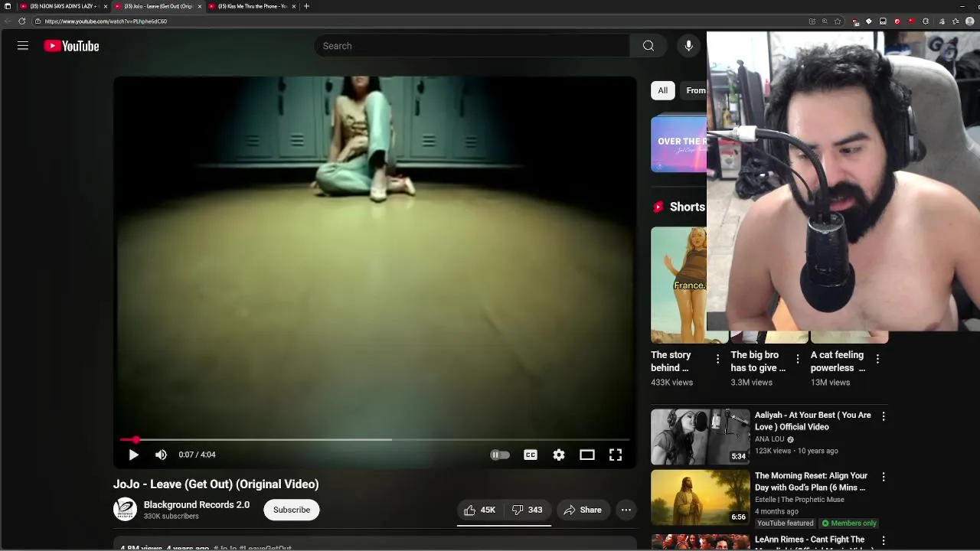Viewport: 980px width, 551px height.
Task: Open options for 'A cat feeling powerless' short
Action: point(877,359)
